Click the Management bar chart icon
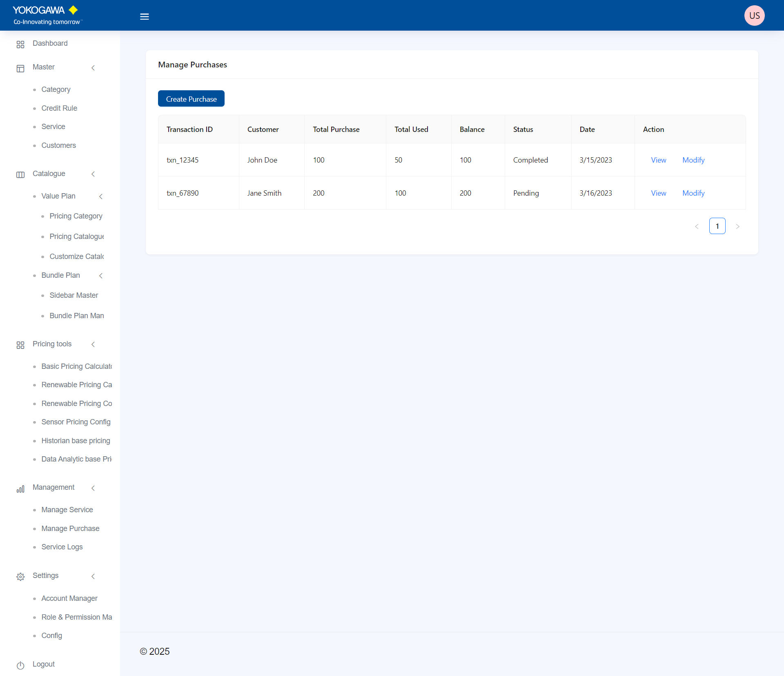This screenshot has width=784, height=676. pyautogui.click(x=20, y=489)
